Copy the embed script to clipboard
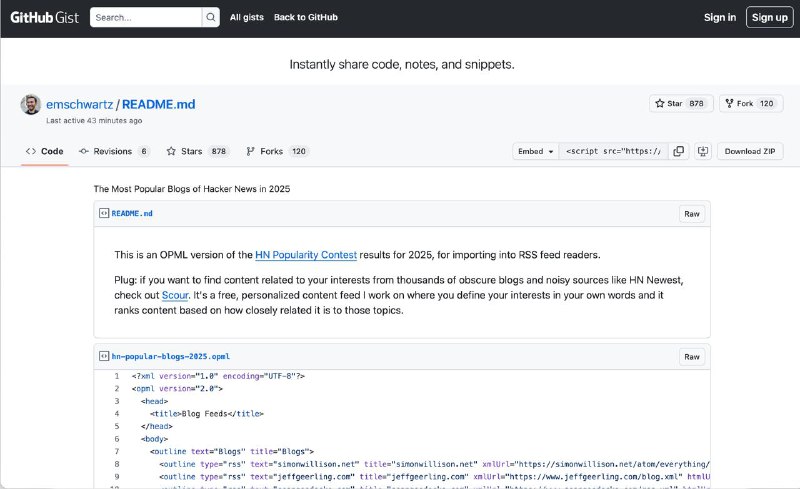This screenshot has height=489, width=800. 679,151
